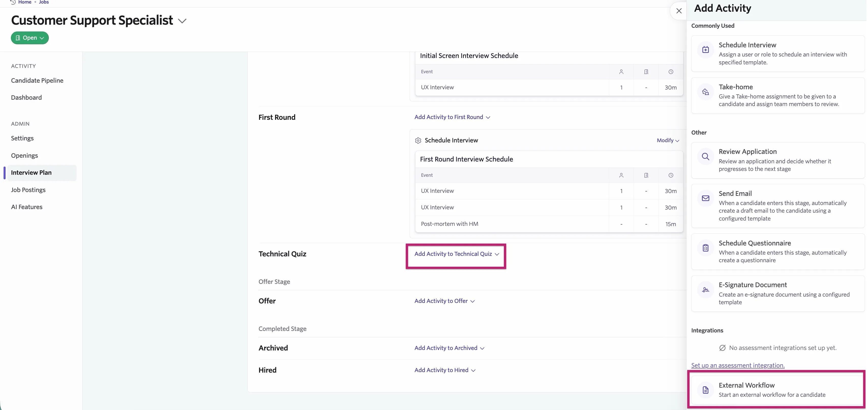Click Set up an assessment integration link
This screenshot has height=410, width=868.
click(x=738, y=365)
